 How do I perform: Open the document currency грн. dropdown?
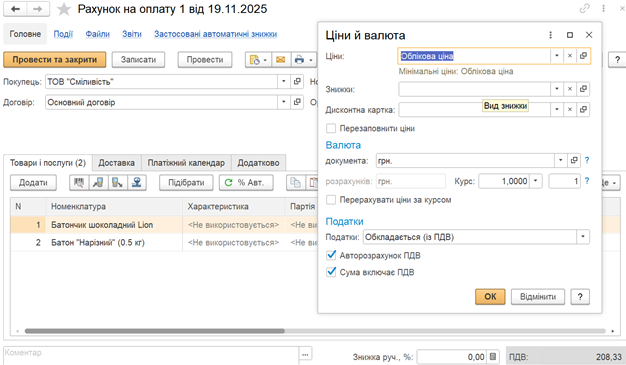pyautogui.click(x=561, y=161)
